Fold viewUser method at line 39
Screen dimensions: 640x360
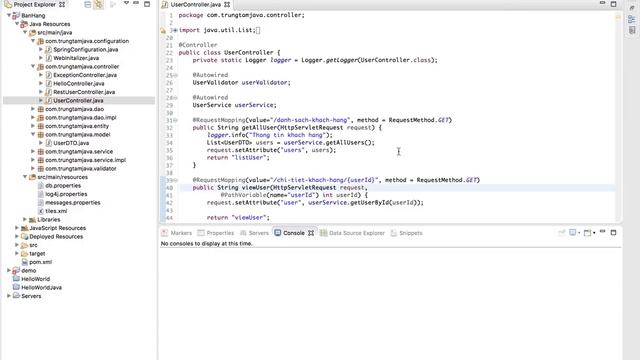coord(176,180)
